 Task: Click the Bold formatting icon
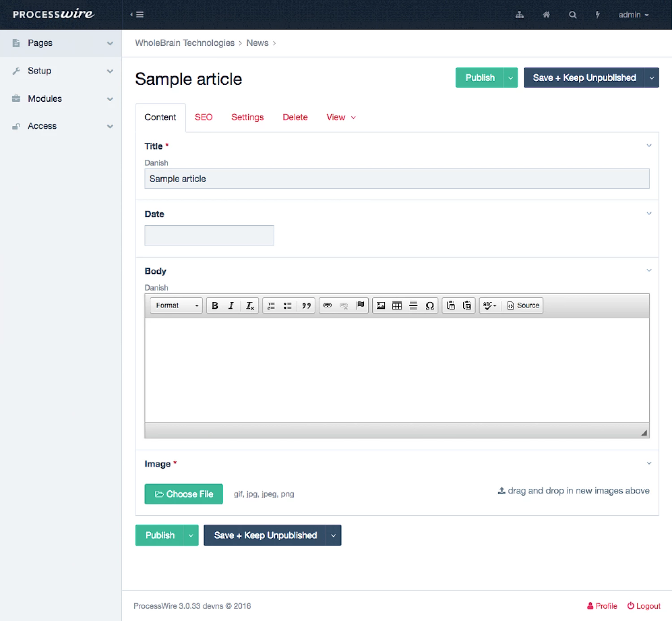pos(215,306)
